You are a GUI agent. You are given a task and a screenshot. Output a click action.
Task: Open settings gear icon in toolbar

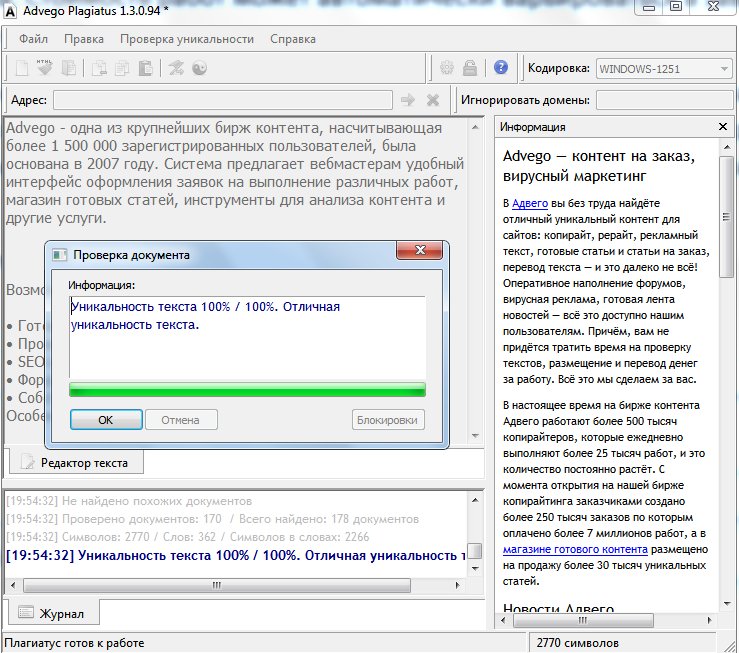click(x=447, y=68)
